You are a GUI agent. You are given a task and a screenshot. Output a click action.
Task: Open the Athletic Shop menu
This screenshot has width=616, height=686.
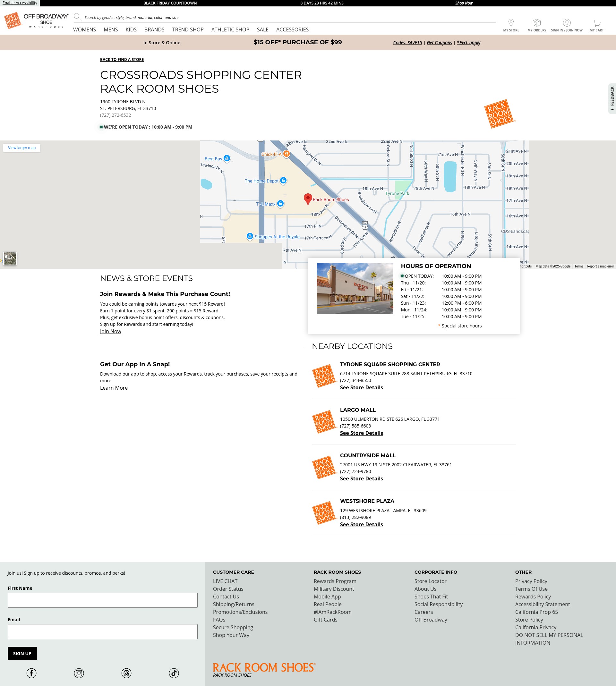tap(230, 30)
